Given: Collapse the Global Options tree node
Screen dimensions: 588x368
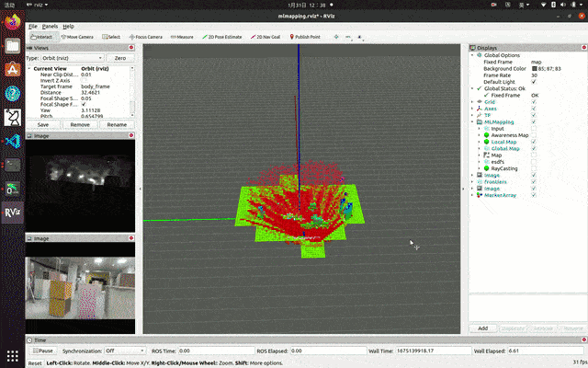Looking at the screenshot, I should (x=472, y=55).
